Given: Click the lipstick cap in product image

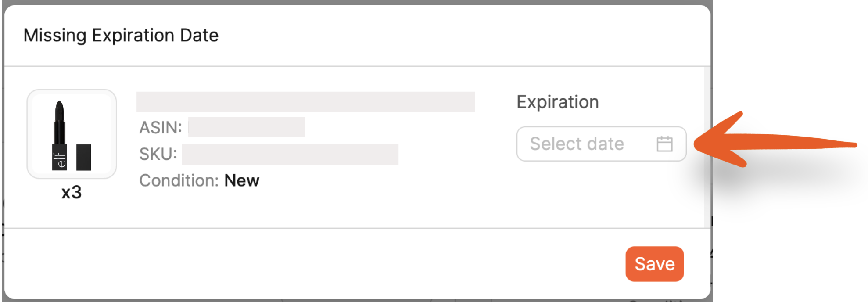Looking at the screenshot, I should [83, 157].
